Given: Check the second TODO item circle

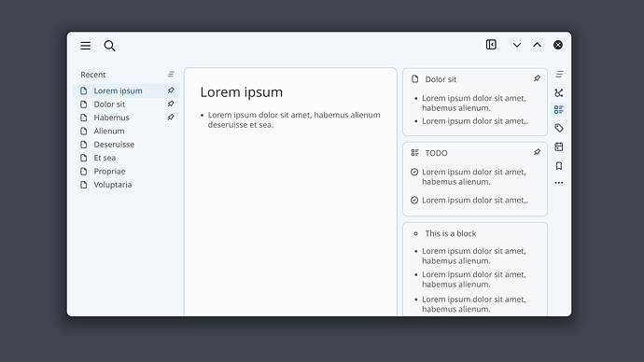Looking at the screenshot, I should click(x=414, y=201).
